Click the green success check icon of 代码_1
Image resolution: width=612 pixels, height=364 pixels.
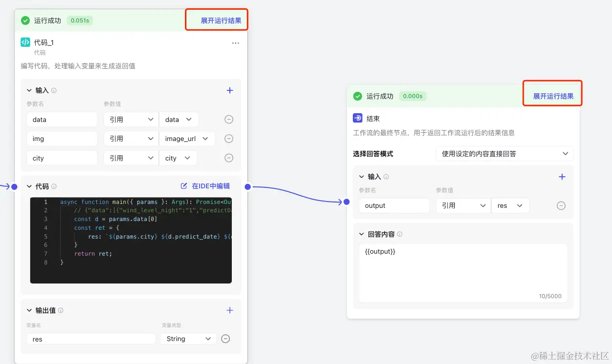(x=25, y=20)
